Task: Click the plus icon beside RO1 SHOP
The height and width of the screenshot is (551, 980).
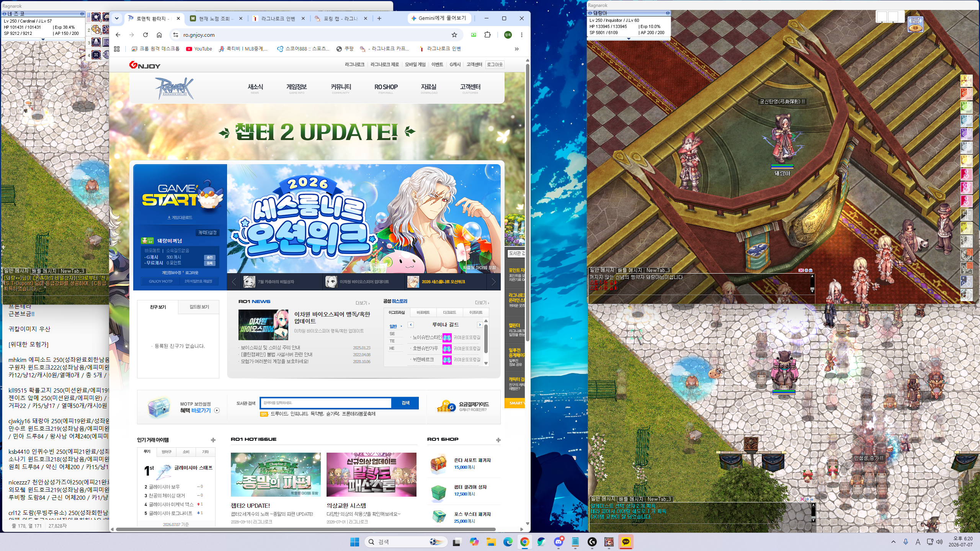Action: (498, 440)
